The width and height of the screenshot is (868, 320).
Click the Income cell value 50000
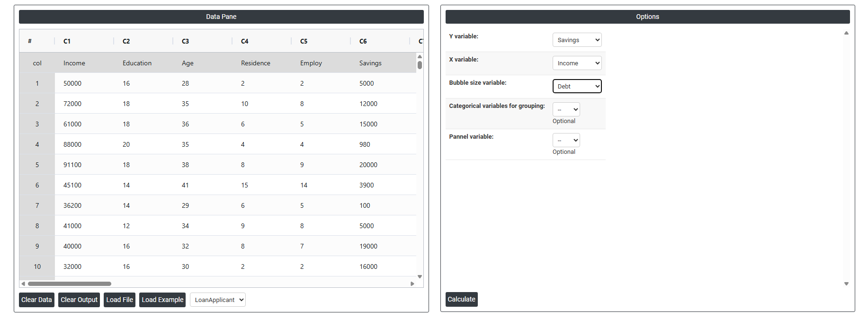coord(72,84)
